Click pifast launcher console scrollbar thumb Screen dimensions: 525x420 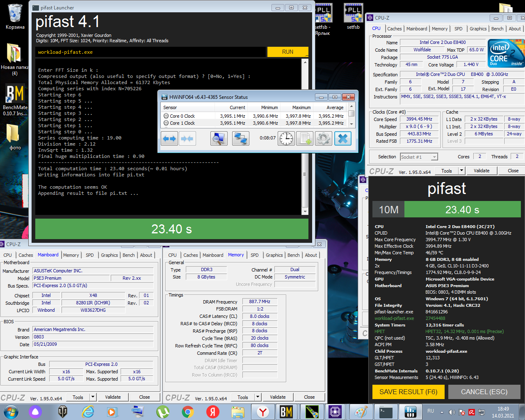coord(305,174)
